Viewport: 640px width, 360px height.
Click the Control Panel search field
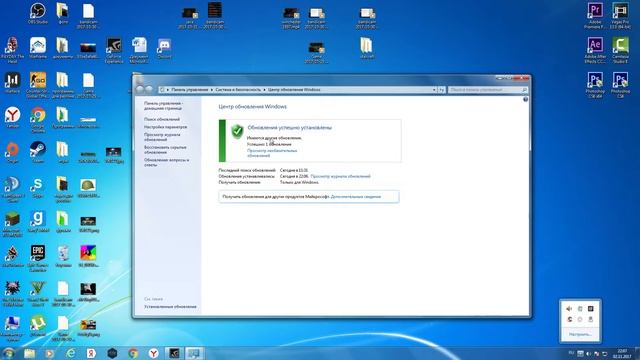pos(487,89)
